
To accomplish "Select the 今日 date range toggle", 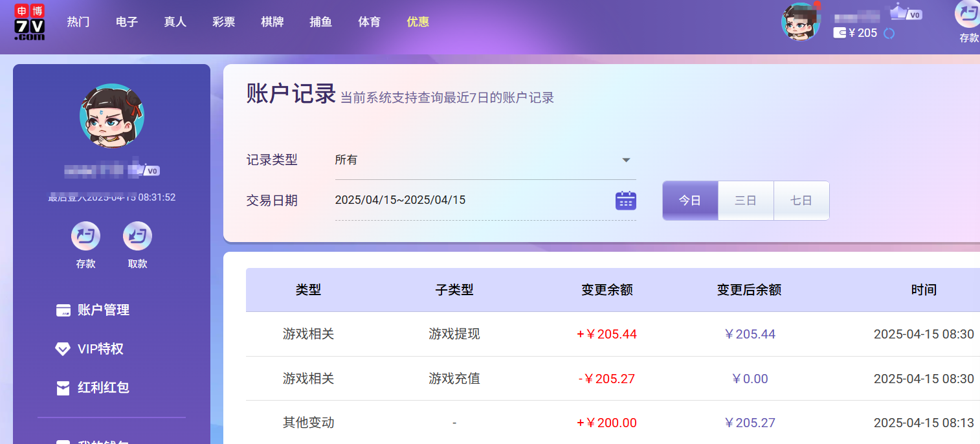I will coord(690,201).
